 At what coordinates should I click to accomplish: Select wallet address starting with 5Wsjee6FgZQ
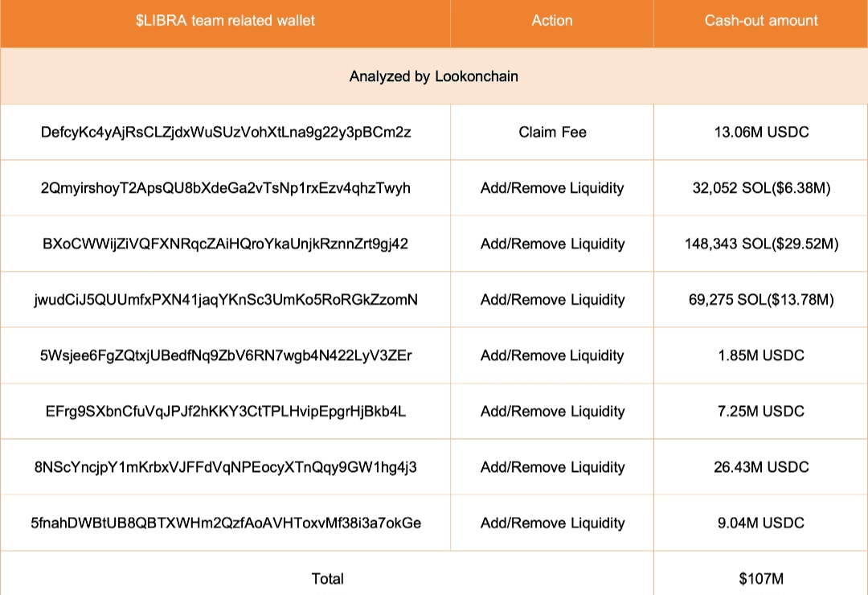pyautogui.click(x=226, y=355)
